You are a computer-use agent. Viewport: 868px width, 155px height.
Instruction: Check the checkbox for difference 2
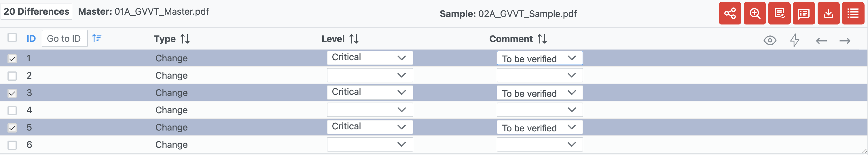point(12,76)
